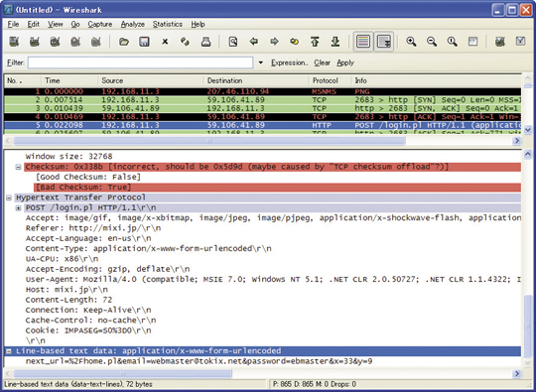This screenshot has height=392, width=536.
Task: Clear the display filter
Action: point(322,63)
